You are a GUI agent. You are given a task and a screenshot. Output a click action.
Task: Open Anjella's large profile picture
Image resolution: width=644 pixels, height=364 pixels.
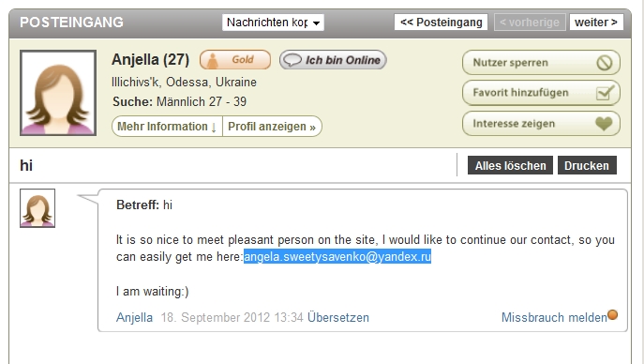click(58, 93)
